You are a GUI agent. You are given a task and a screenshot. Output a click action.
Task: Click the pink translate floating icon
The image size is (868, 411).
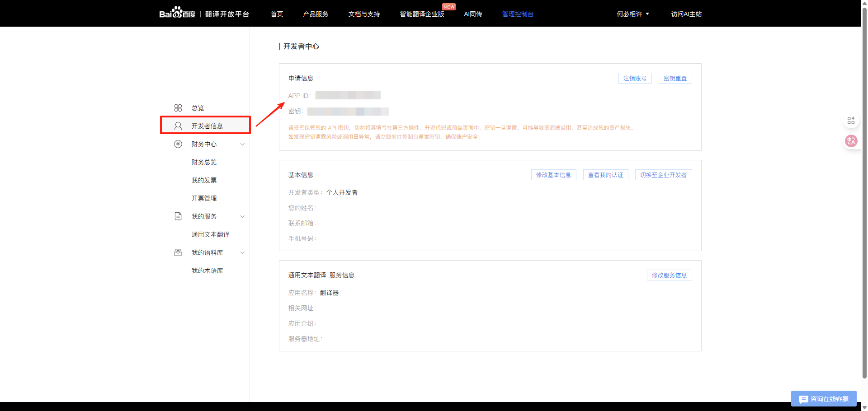(851, 141)
